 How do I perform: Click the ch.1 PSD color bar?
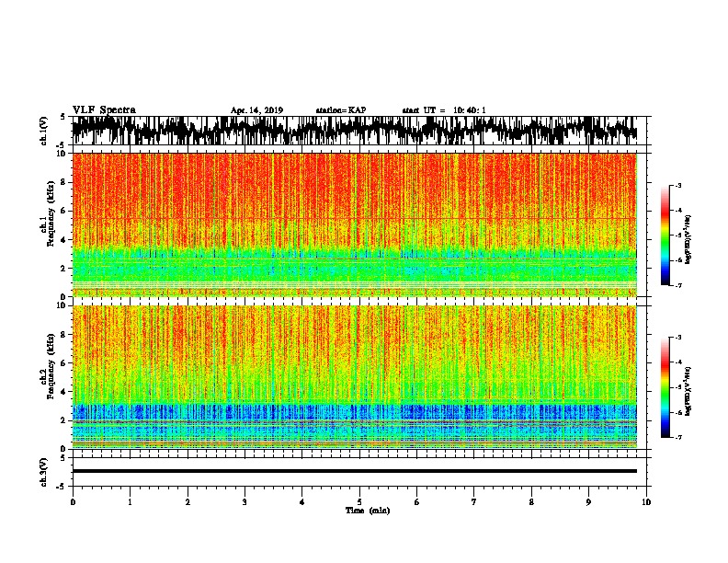click(665, 236)
